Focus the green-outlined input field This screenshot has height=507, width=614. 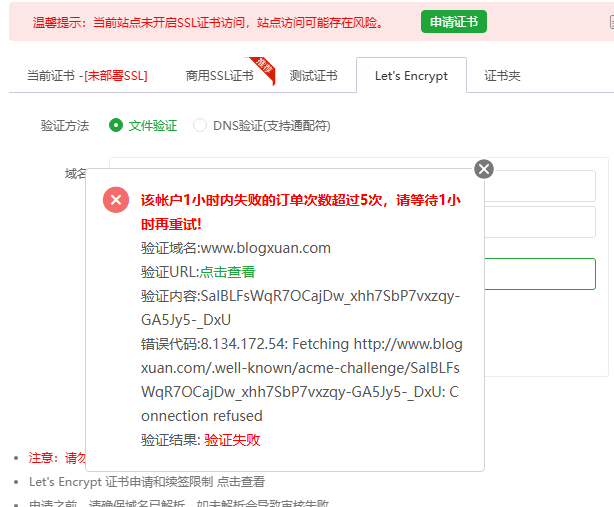point(540,274)
